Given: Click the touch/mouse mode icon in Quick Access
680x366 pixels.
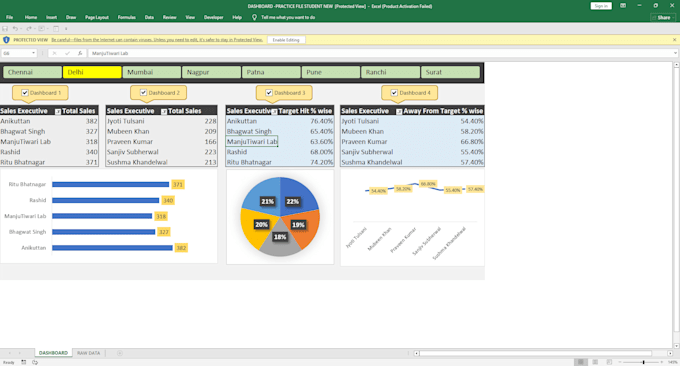Looking at the screenshot, I should [42, 29].
